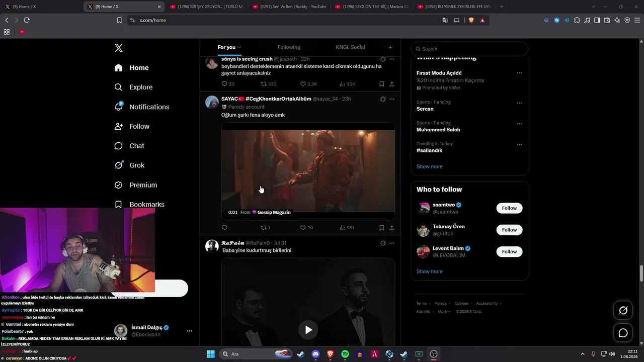The image size is (644, 362).
Task: Play the video in RaPain's post
Action: (308, 330)
